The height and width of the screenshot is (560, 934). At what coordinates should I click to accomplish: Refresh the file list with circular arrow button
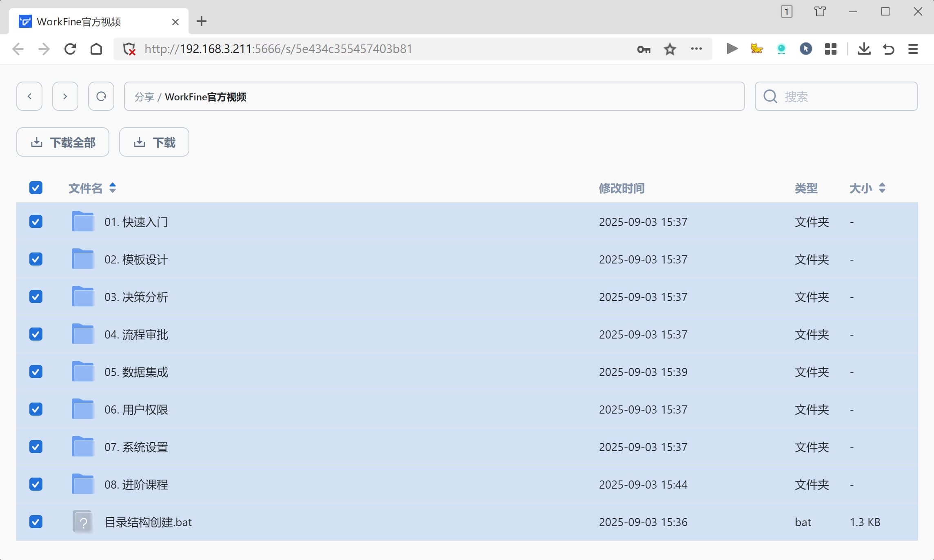101,96
